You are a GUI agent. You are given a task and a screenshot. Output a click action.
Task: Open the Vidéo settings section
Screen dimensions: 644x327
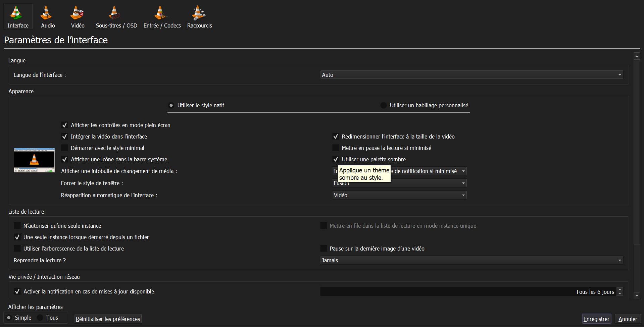coord(77,16)
